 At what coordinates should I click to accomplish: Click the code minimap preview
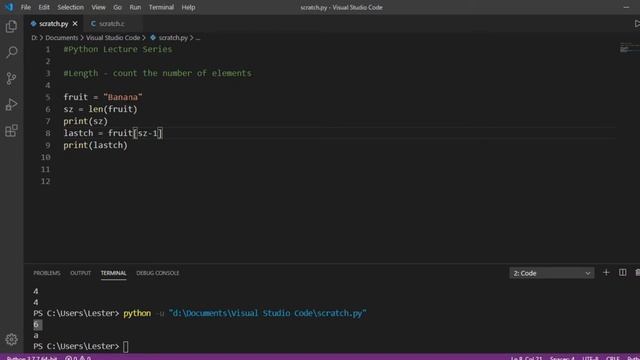tap(629, 47)
